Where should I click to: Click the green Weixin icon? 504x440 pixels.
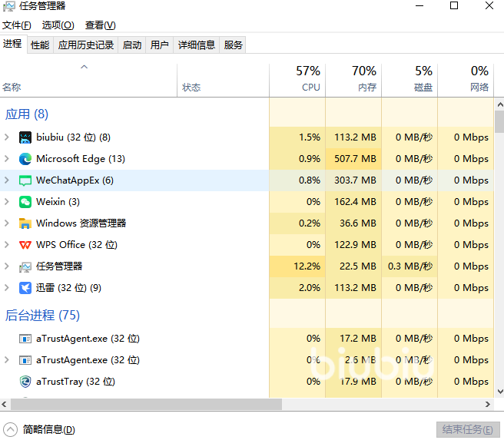click(x=25, y=202)
